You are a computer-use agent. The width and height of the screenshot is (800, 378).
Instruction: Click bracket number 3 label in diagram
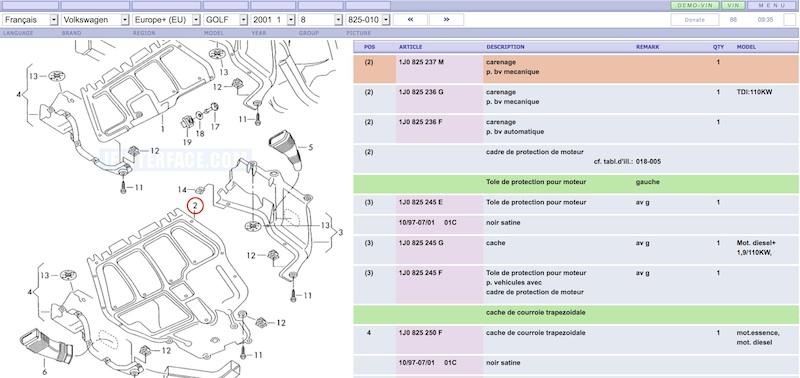pyautogui.click(x=340, y=232)
